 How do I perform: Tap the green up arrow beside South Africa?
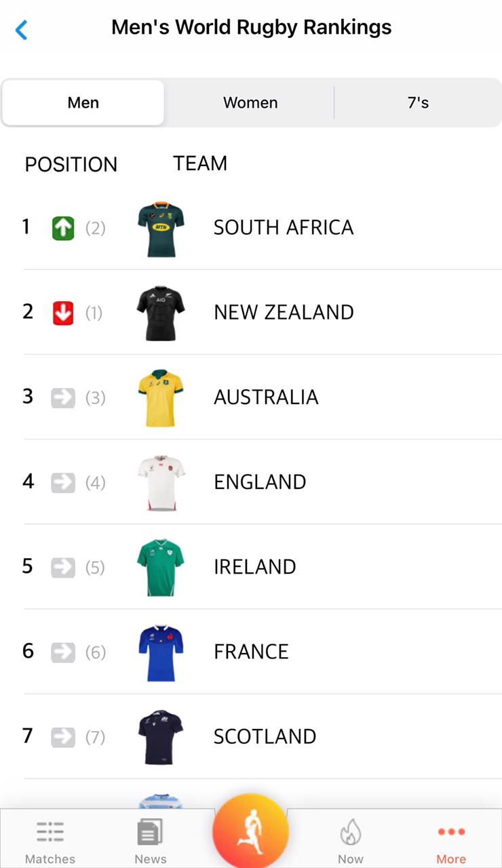63,229
